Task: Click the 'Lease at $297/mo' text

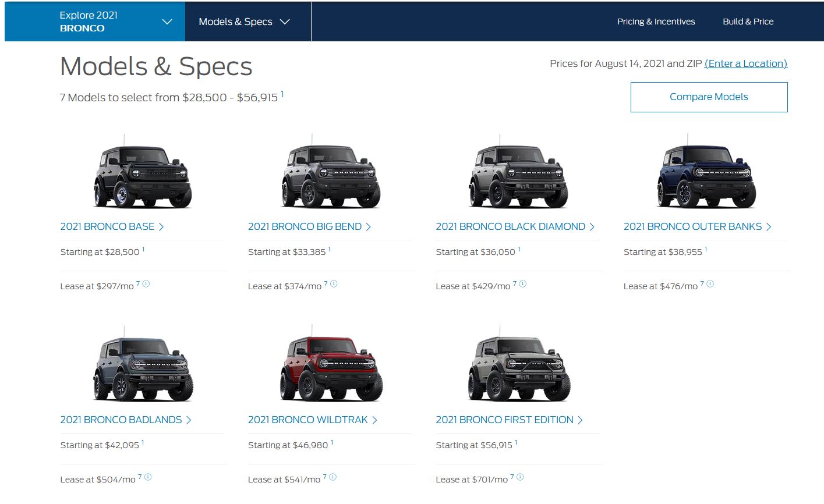Action: (x=97, y=286)
